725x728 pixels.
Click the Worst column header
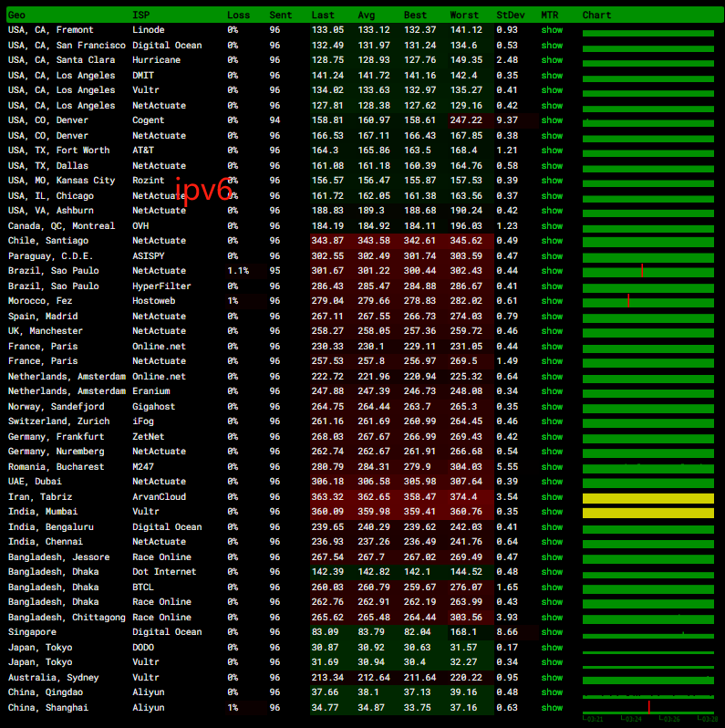pyautogui.click(x=464, y=15)
